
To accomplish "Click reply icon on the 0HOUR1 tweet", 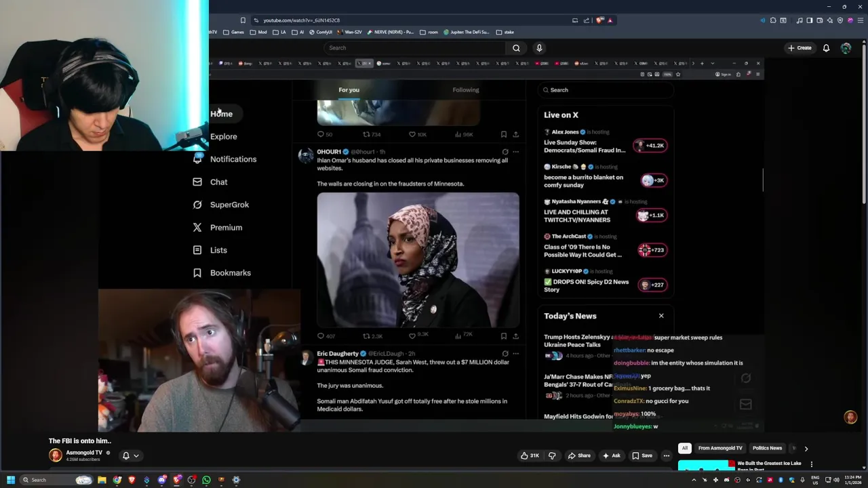I will [x=321, y=335].
